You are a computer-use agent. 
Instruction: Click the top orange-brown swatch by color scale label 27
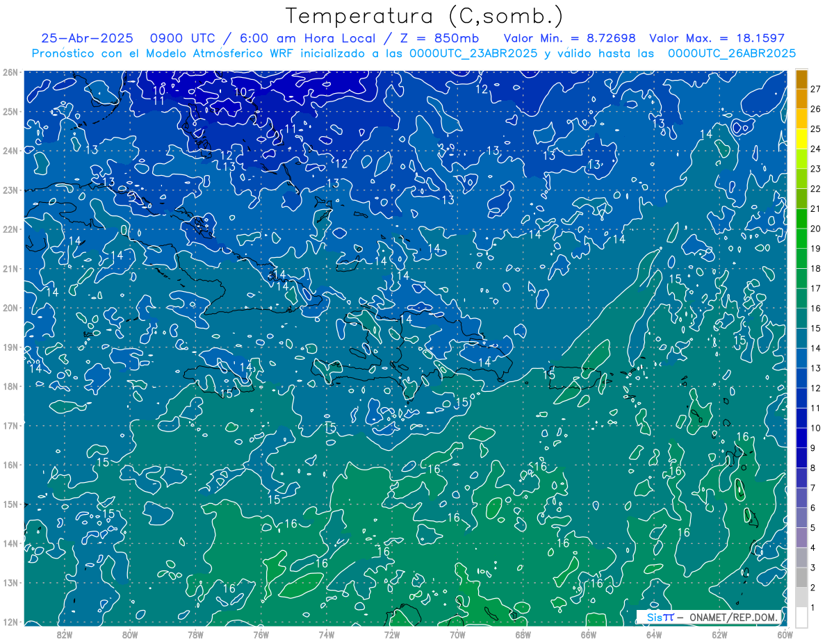click(802, 79)
